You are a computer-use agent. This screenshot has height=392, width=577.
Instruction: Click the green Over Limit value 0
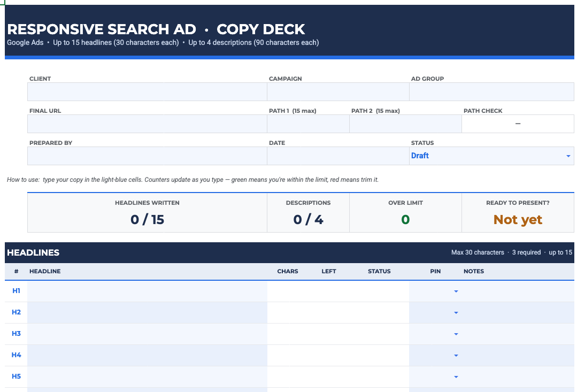(x=405, y=220)
